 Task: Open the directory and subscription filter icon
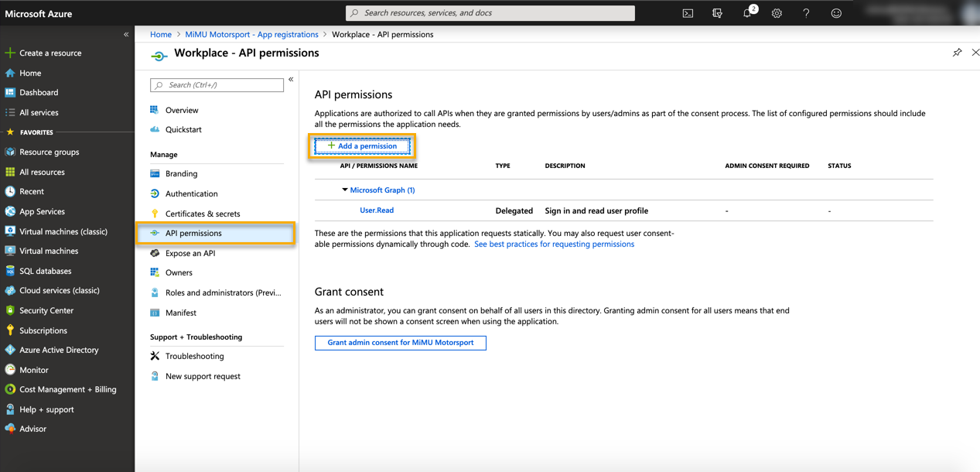point(717,13)
